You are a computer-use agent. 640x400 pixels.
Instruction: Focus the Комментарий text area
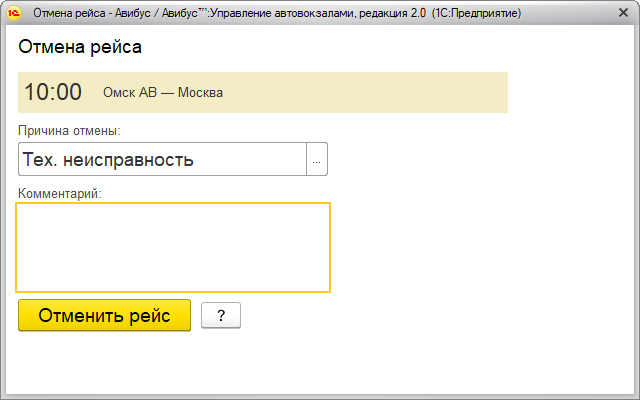[173, 247]
